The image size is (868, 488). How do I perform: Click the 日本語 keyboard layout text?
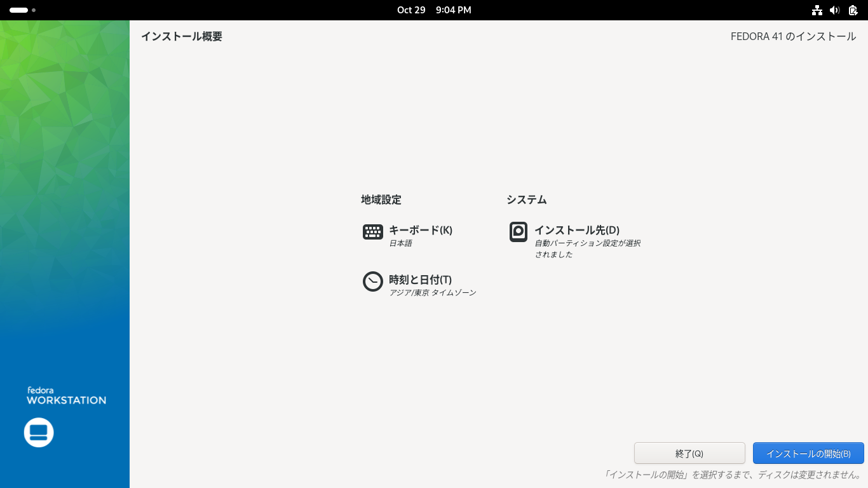(400, 243)
